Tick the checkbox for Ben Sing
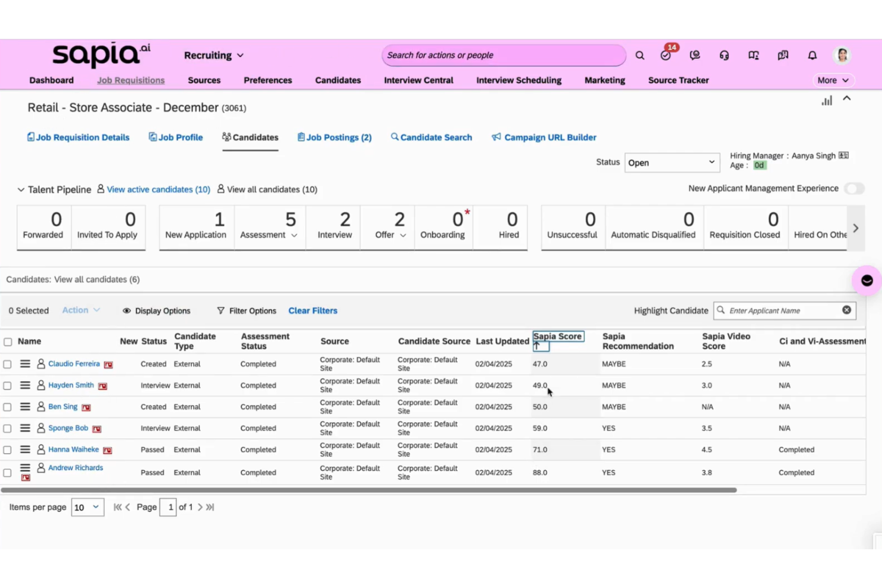This screenshot has height=588, width=882. [7, 407]
